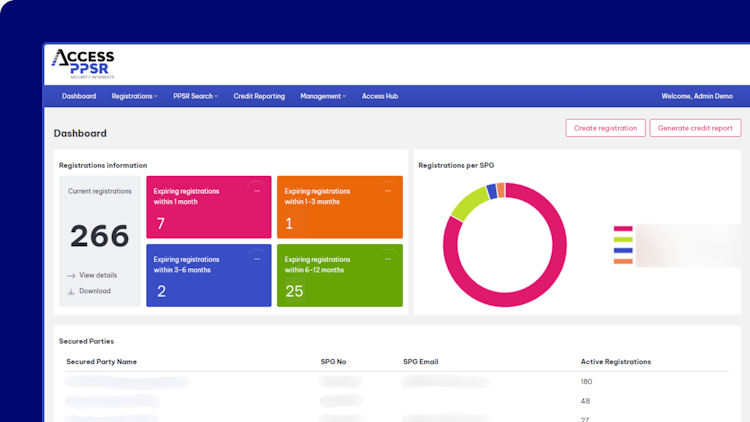750x422 pixels.
Task: Click the arrow icon beside View details
Action: click(71, 276)
